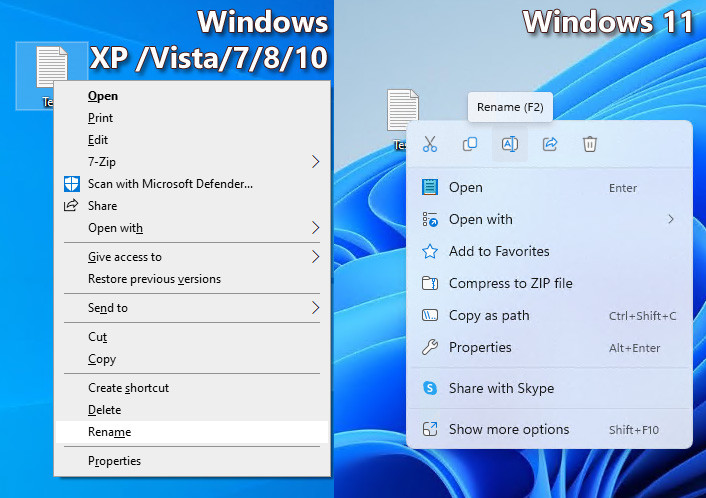This screenshot has width=706, height=498.
Task: Click the wrench icon beside Properties
Action: [x=430, y=347]
